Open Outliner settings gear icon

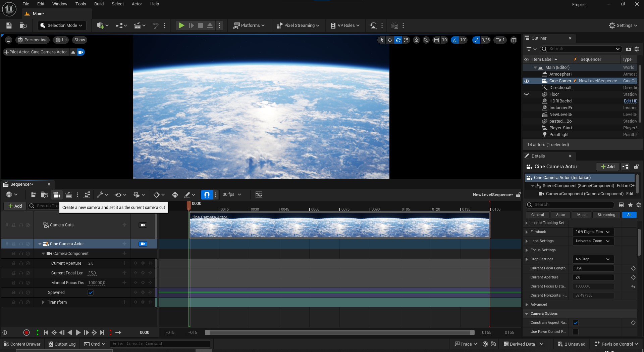point(637,49)
